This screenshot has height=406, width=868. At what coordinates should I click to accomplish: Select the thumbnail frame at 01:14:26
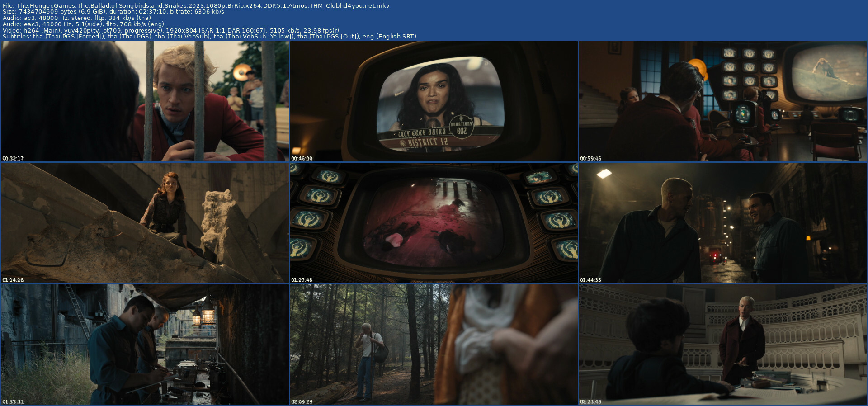coord(145,223)
